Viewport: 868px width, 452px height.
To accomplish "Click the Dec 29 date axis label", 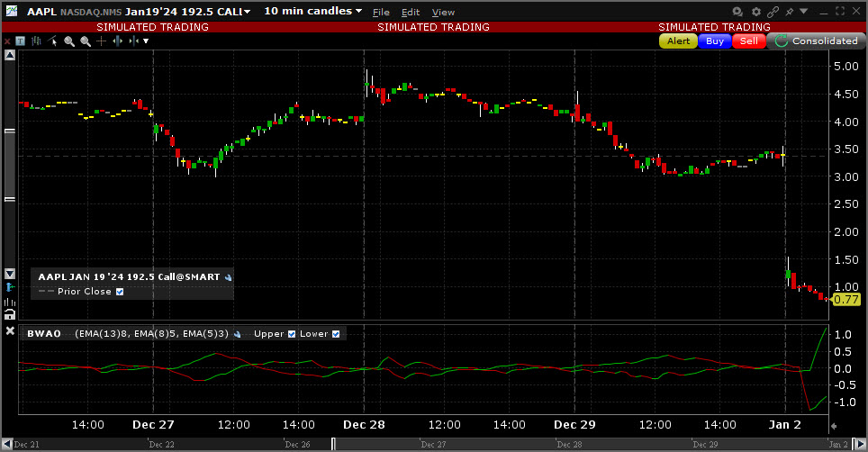I will pyautogui.click(x=574, y=425).
